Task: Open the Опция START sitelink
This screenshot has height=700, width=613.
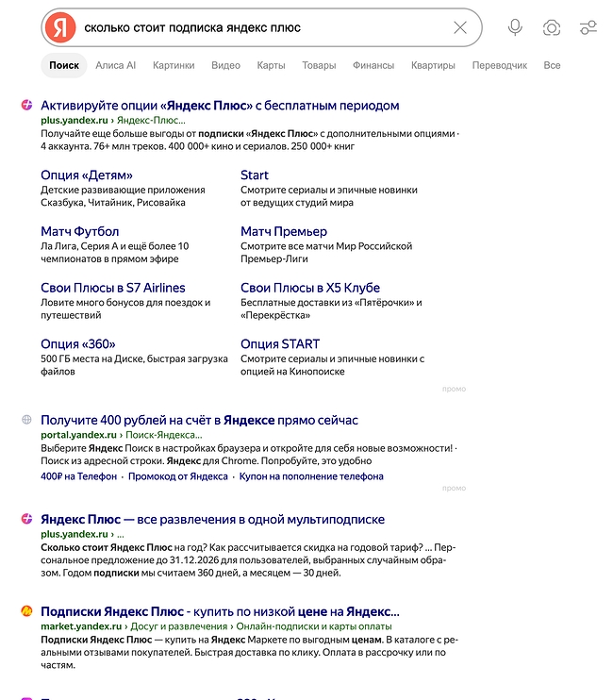Action: tap(280, 343)
